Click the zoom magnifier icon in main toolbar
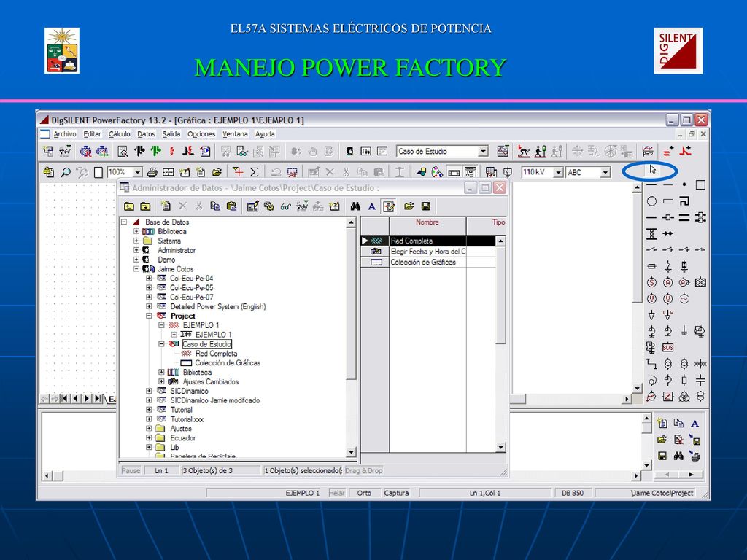This screenshot has width=747, height=560. (65, 172)
